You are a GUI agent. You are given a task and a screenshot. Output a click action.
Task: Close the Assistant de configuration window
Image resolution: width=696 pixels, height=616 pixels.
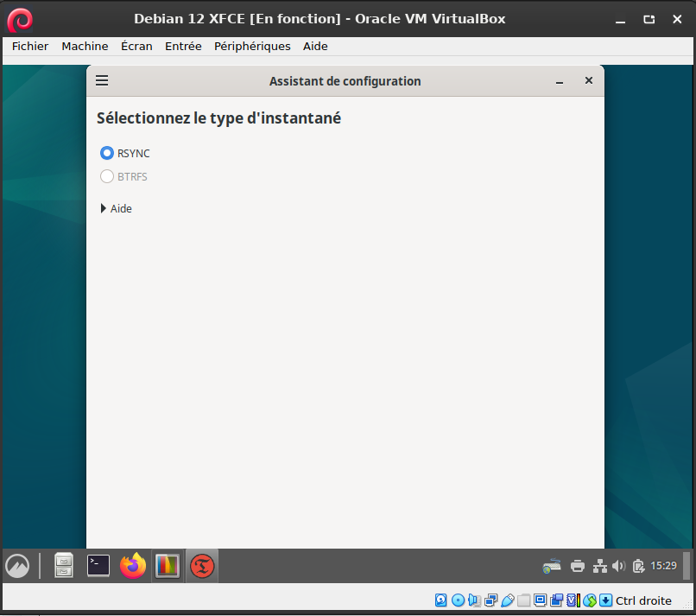pos(589,80)
